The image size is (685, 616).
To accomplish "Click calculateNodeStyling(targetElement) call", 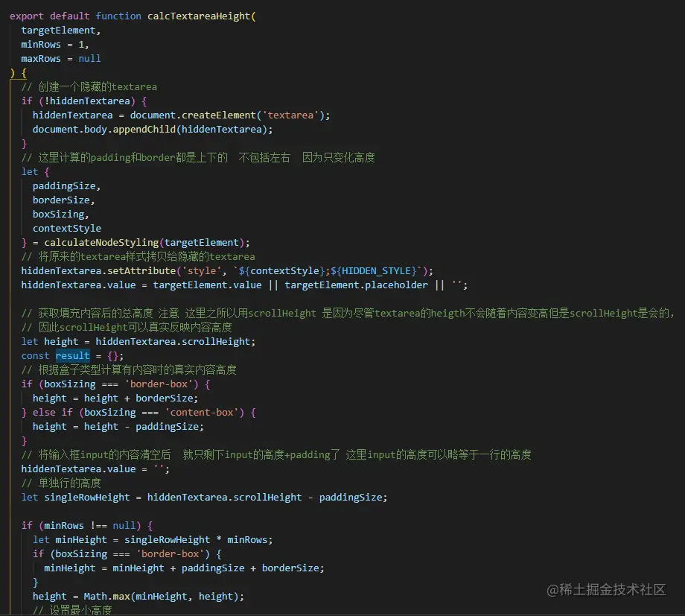I will click(x=144, y=243).
